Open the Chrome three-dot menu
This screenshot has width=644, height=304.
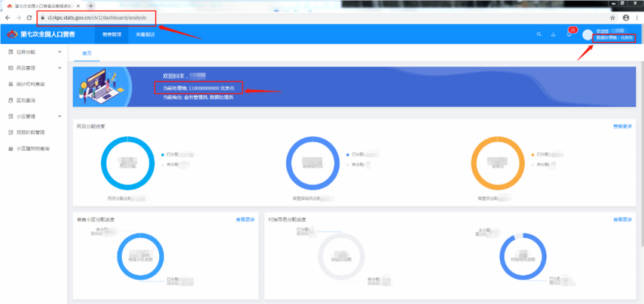[636, 18]
